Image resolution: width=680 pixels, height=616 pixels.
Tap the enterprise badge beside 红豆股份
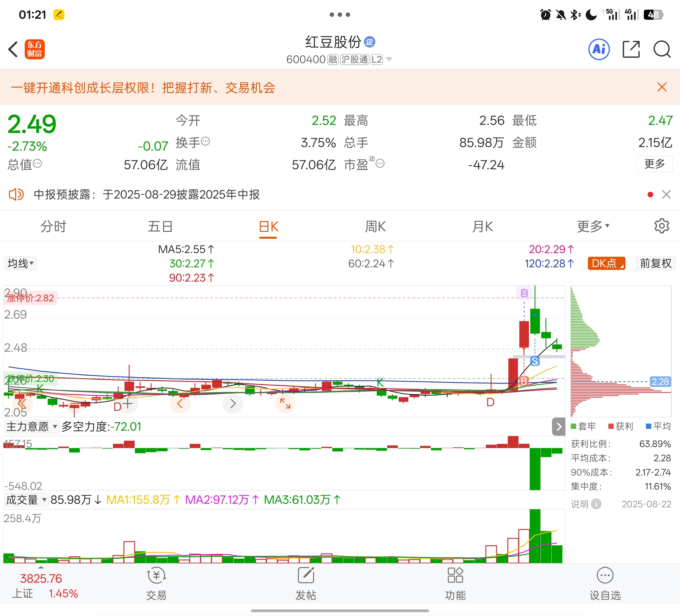(x=370, y=42)
